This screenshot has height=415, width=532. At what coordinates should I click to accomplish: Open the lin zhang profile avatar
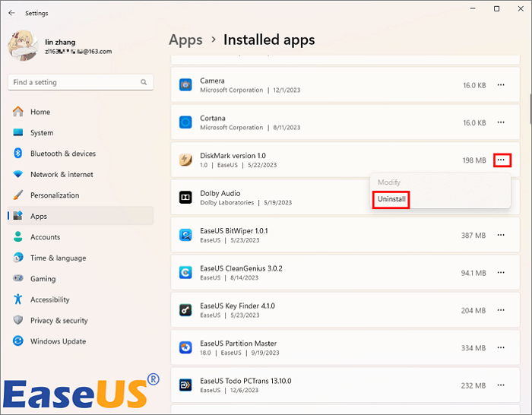coord(23,46)
